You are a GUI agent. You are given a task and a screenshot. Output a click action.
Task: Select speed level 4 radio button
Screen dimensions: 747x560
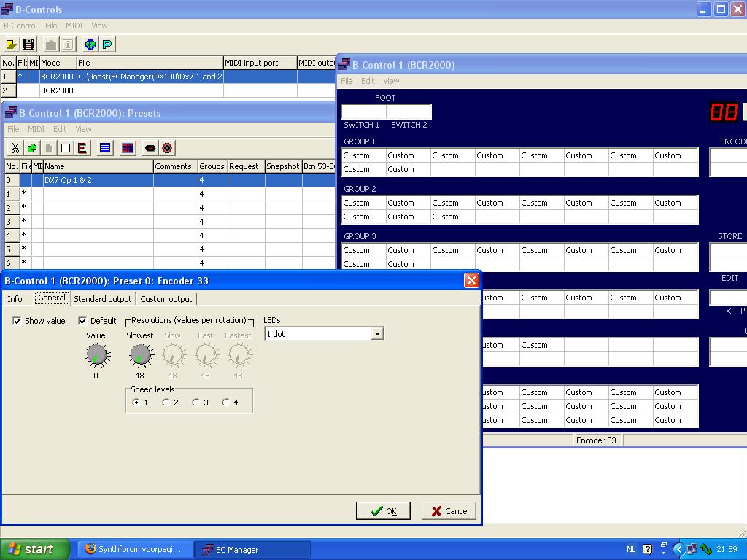pos(226,402)
